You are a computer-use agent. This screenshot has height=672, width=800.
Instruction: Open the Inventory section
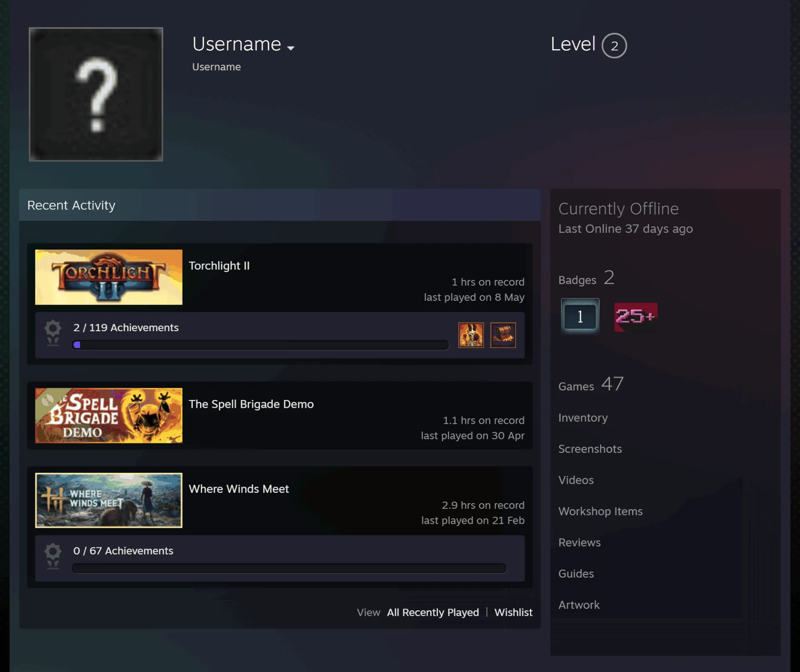point(583,418)
